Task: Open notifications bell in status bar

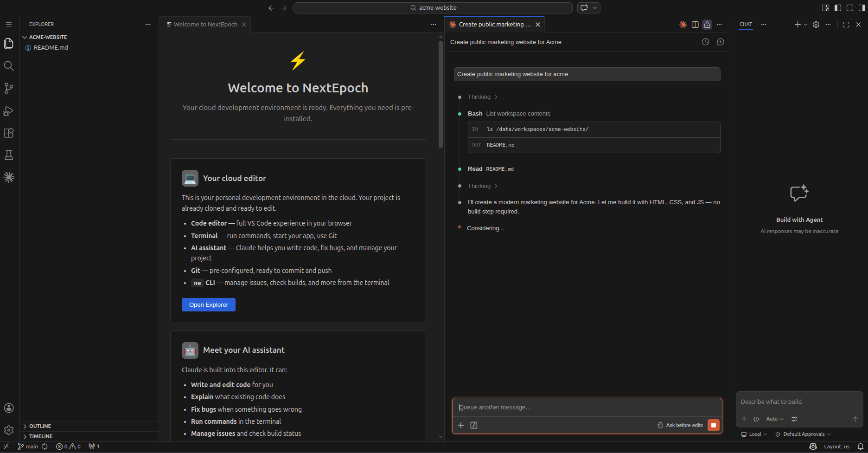Action: [861, 447]
